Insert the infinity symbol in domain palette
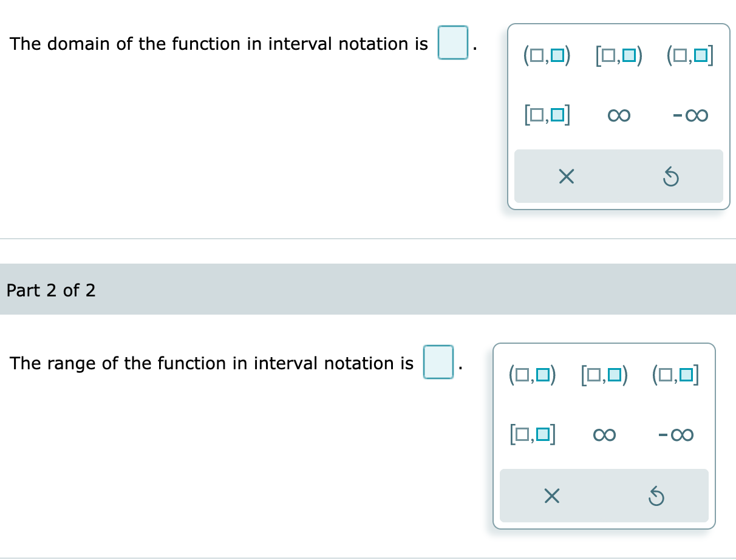736x560 pixels. (619, 115)
